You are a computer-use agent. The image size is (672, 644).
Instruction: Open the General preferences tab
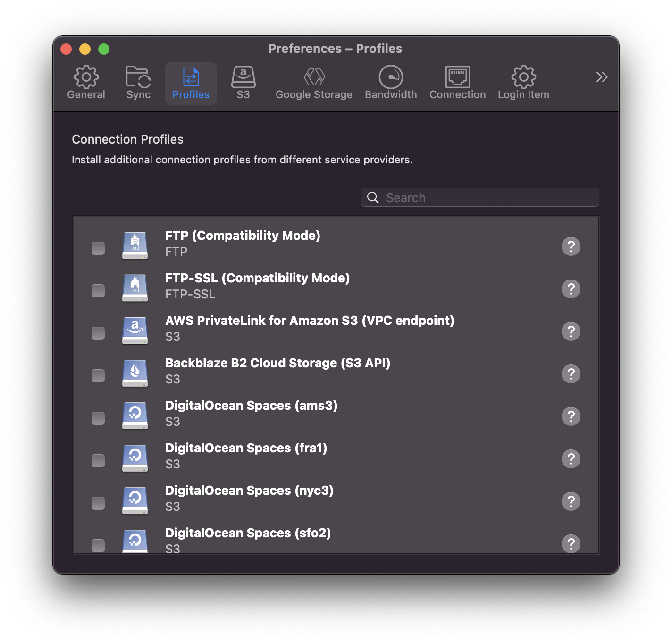coord(86,83)
